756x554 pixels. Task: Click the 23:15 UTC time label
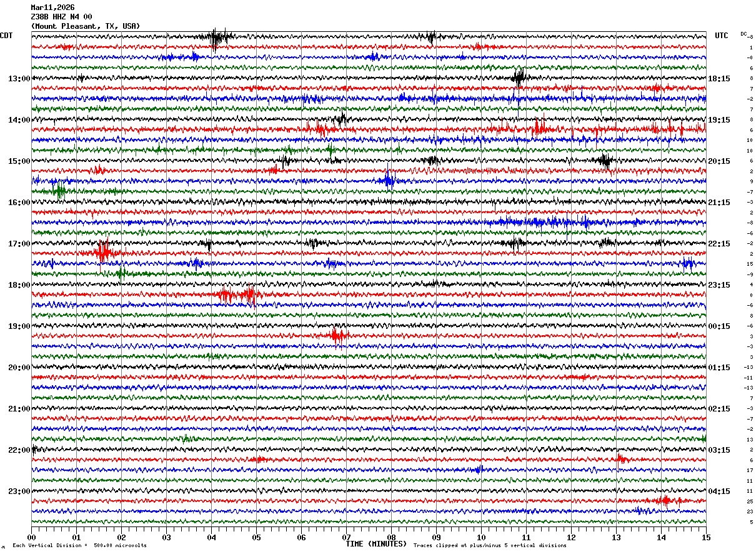719,285
